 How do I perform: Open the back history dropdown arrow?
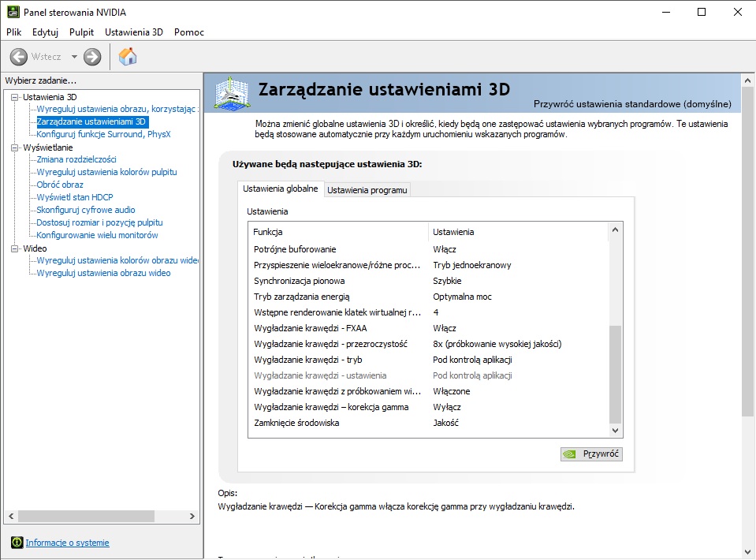tap(74, 57)
